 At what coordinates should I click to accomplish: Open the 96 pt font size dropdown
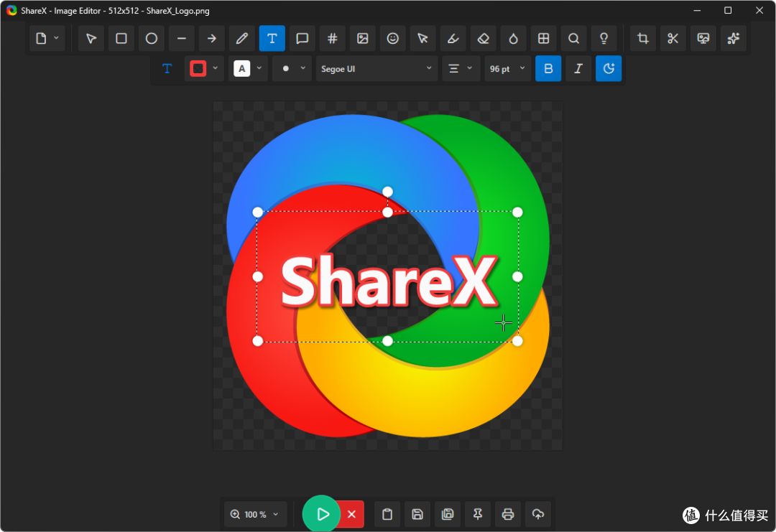click(507, 69)
